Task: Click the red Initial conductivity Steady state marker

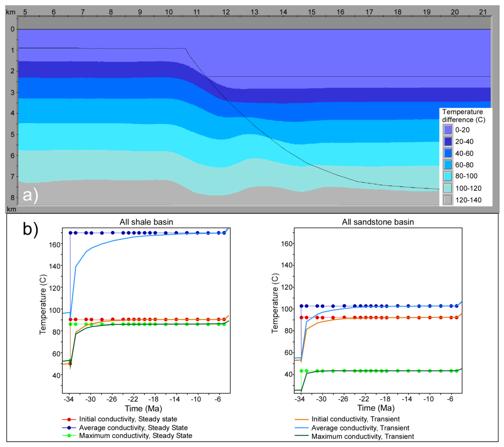Action: coord(69,419)
